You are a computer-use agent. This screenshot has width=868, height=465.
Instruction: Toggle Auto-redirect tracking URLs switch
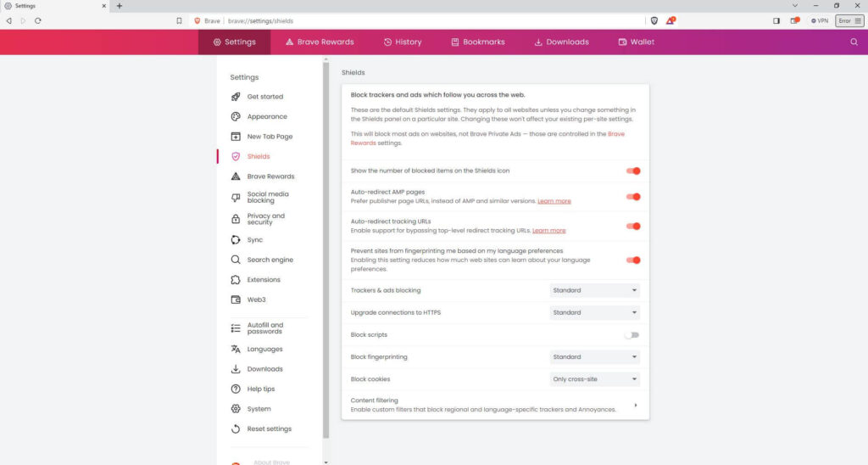pyautogui.click(x=633, y=226)
